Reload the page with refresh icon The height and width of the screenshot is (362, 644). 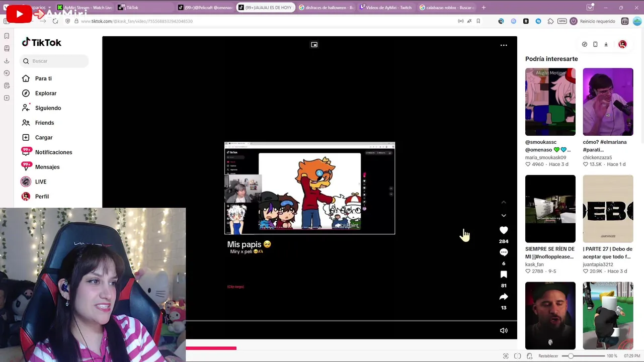(x=55, y=21)
